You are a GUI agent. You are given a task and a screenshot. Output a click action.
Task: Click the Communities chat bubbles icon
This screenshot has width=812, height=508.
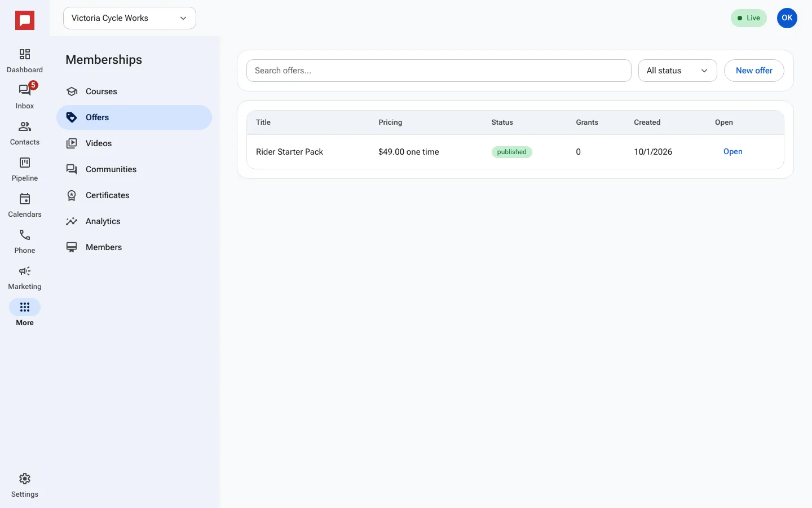point(72,169)
